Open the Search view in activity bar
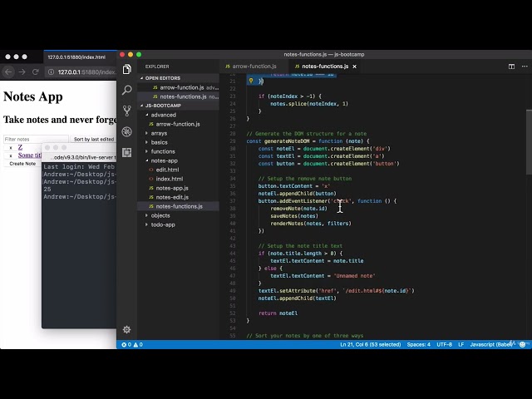 127,90
